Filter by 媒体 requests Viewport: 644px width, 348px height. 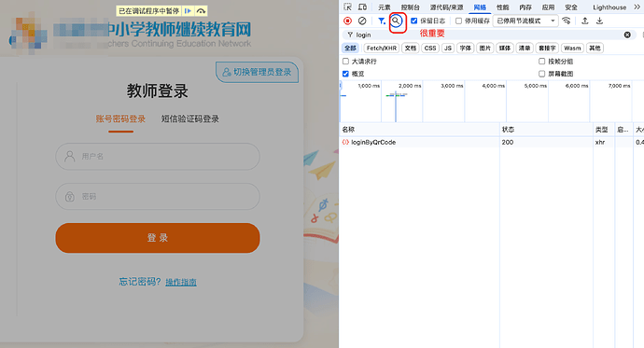pyautogui.click(x=505, y=48)
